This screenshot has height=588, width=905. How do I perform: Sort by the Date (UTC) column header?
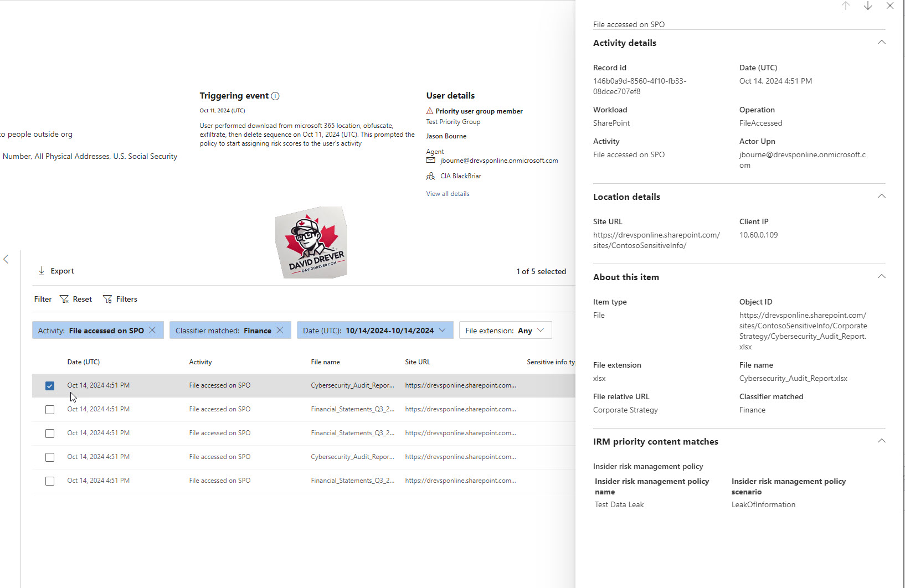(x=84, y=362)
